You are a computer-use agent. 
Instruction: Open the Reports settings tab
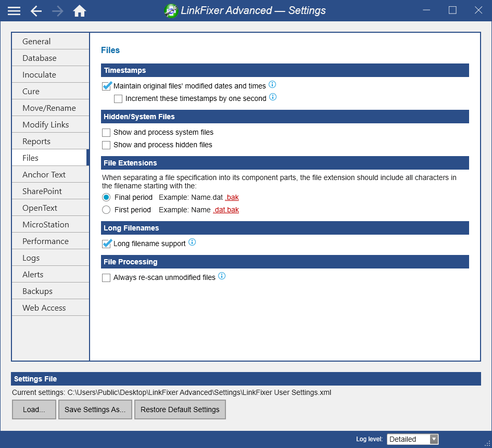click(51, 141)
